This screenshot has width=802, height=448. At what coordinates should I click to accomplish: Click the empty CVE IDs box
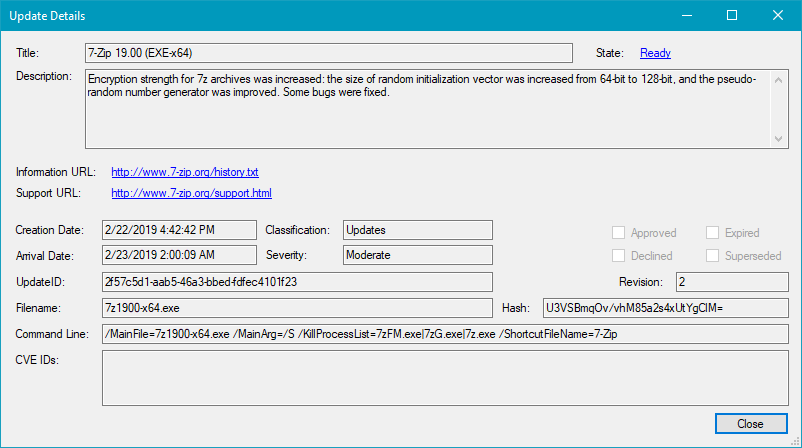click(x=445, y=378)
